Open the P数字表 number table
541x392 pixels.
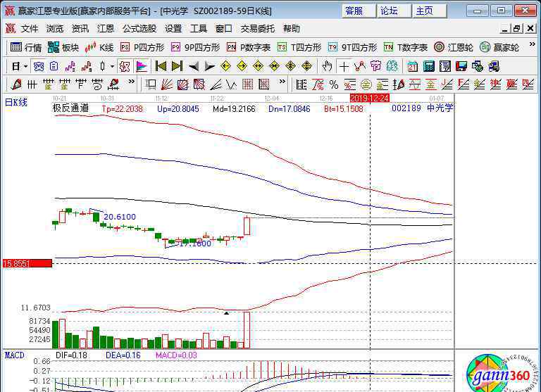[248, 47]
